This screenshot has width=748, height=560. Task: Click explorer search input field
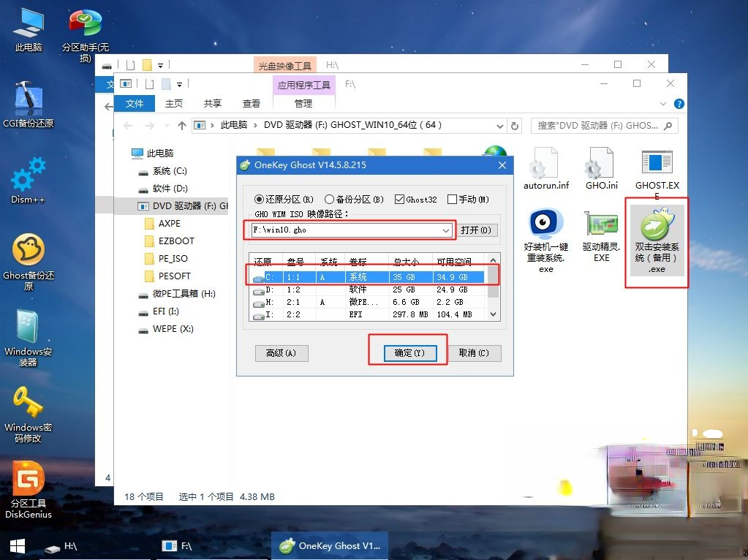597,126
